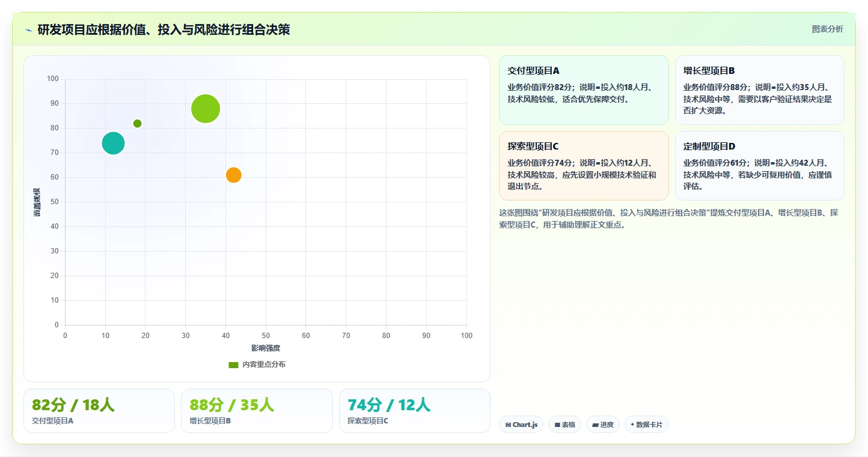Click the 74分 / 12人 stat value
Image resolution: width=868 pixels, height=457 pixels.
(x=389, y=405)
